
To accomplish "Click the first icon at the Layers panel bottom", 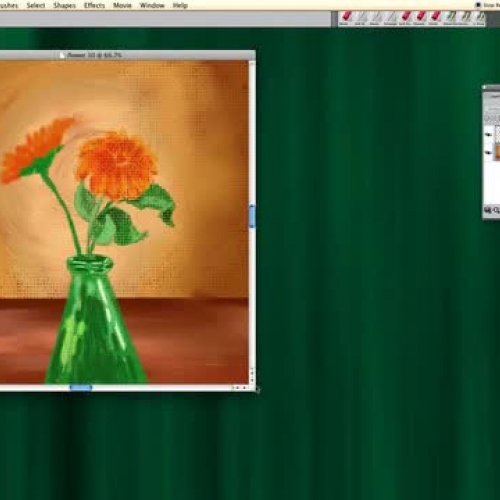I will 488,210.
